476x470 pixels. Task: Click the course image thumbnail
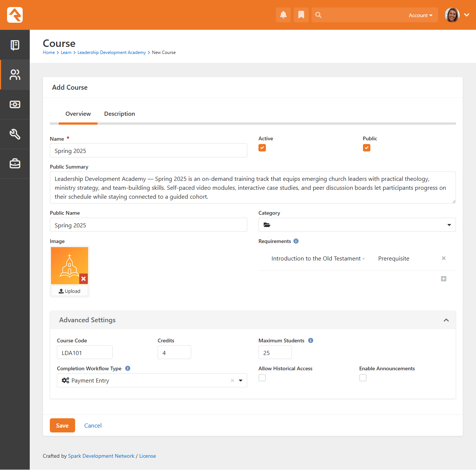tap(70, 266)
